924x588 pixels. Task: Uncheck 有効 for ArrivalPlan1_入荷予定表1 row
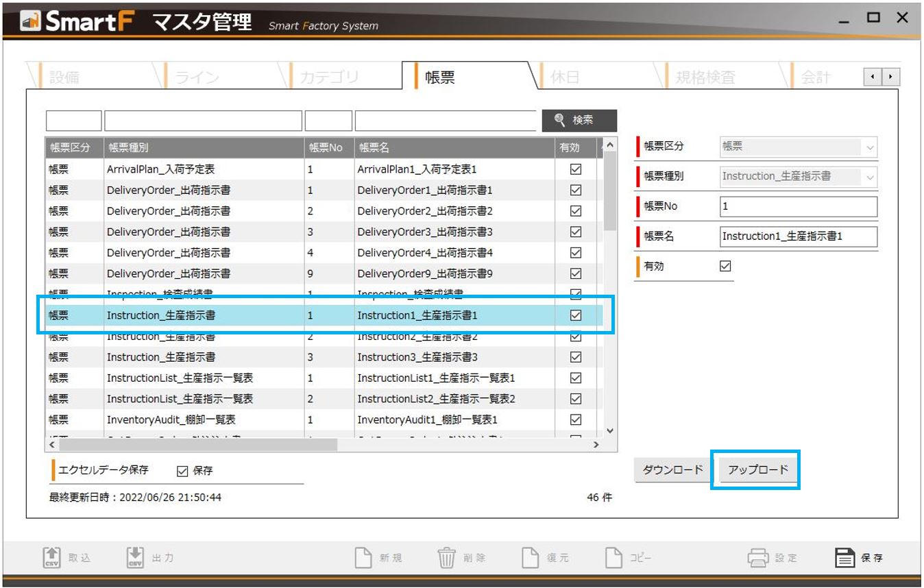(x=576, y=169)
